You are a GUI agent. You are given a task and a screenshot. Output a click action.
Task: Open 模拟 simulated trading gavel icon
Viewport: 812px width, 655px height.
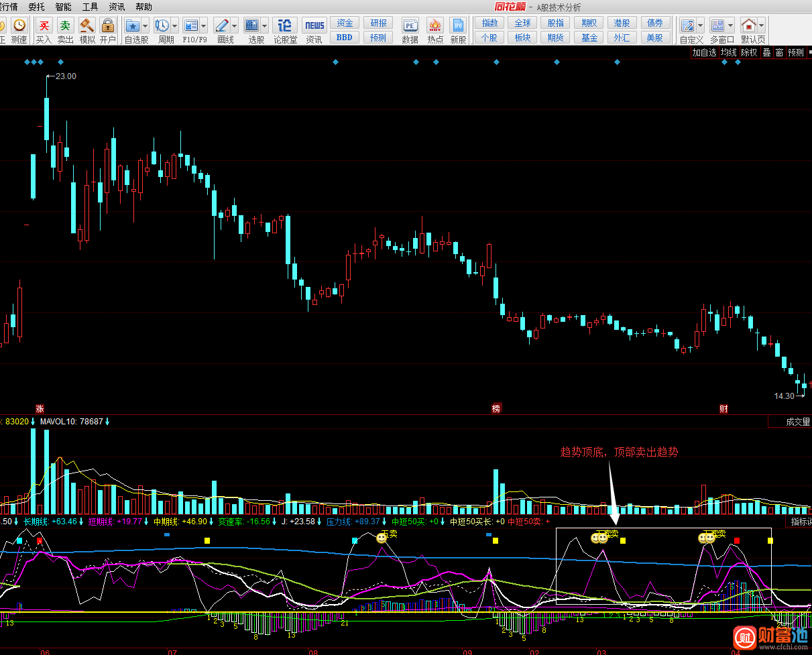pos(87,26)
